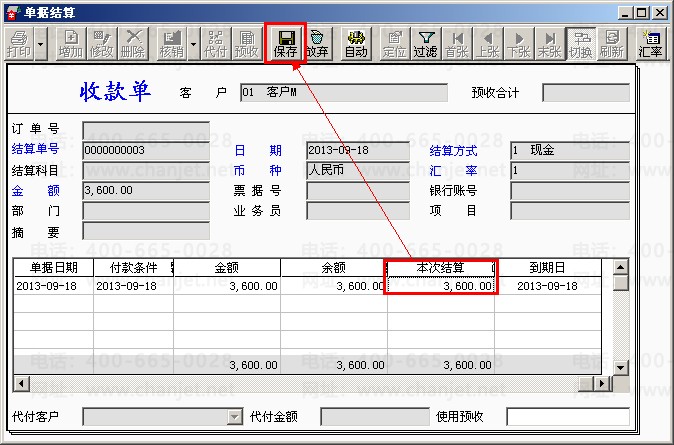Click the 保存 save toolbar icon
Screen dimensions: 674x445
[285, 44]
